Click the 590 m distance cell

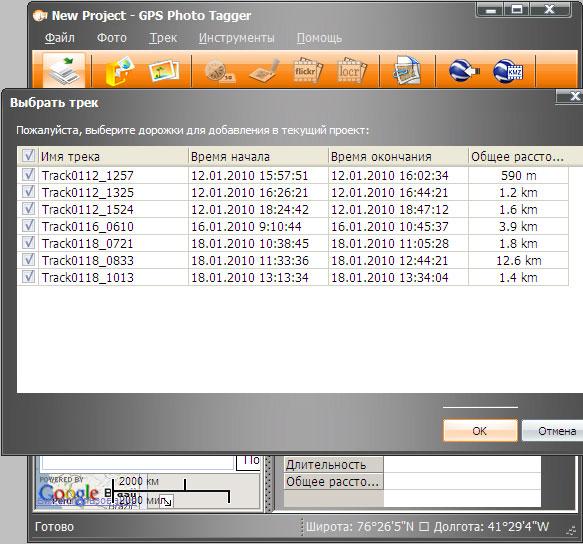pos(519,176)
